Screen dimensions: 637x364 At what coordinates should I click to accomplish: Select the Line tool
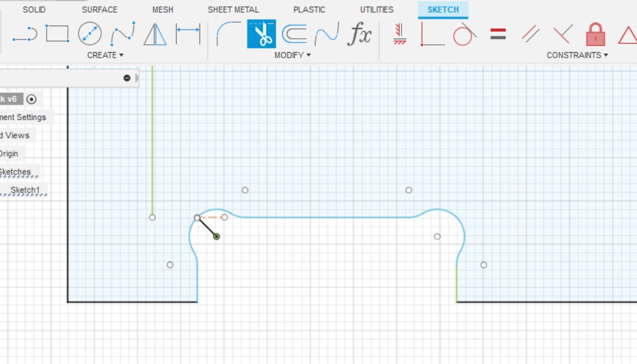coord(25,34)
